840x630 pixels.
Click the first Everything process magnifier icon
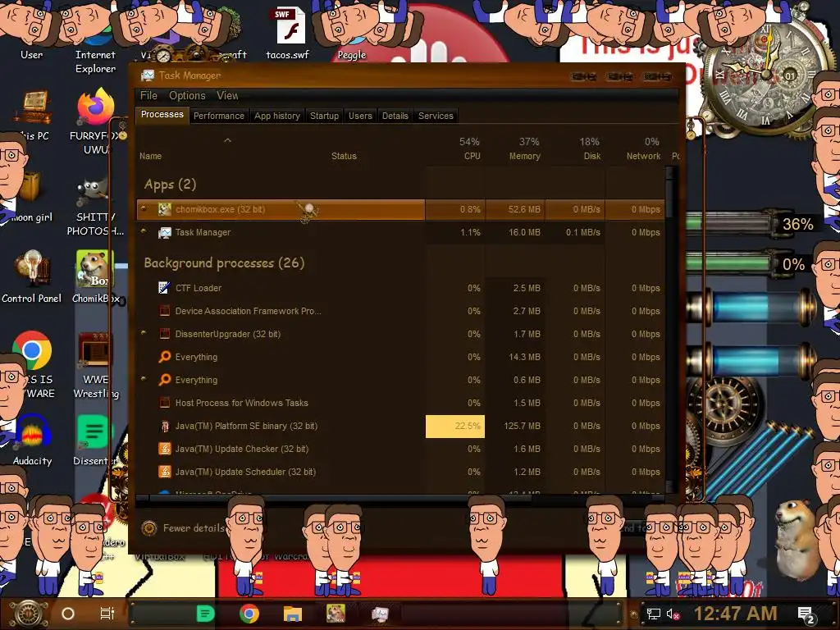pyautogui.click(x=164, y=357)
